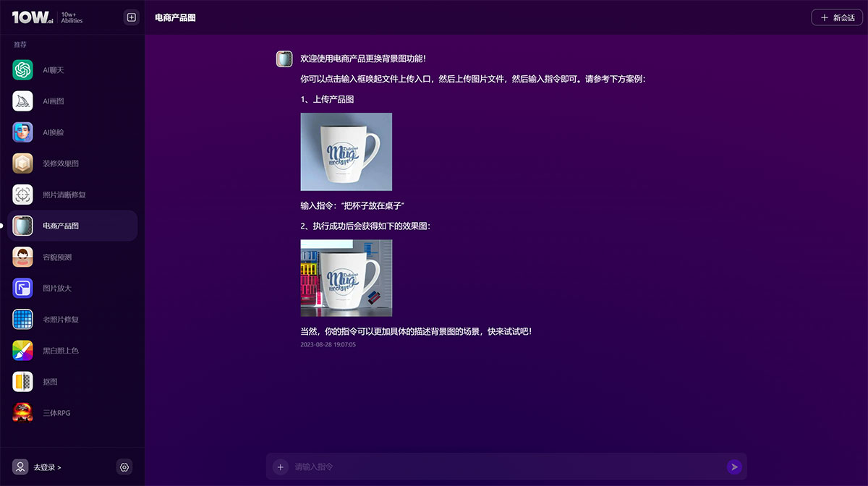Open the AI聊天 chat icon
This screenshot has width=868, height=486.
coord(22,70)
